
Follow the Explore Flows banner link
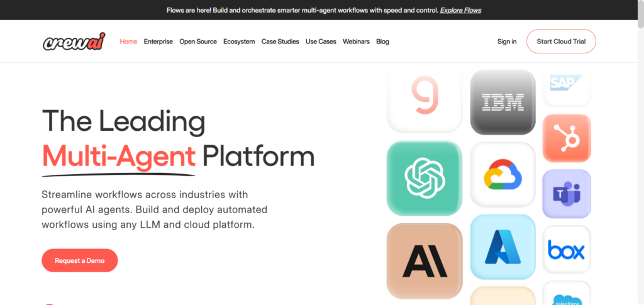pos(460,10)
